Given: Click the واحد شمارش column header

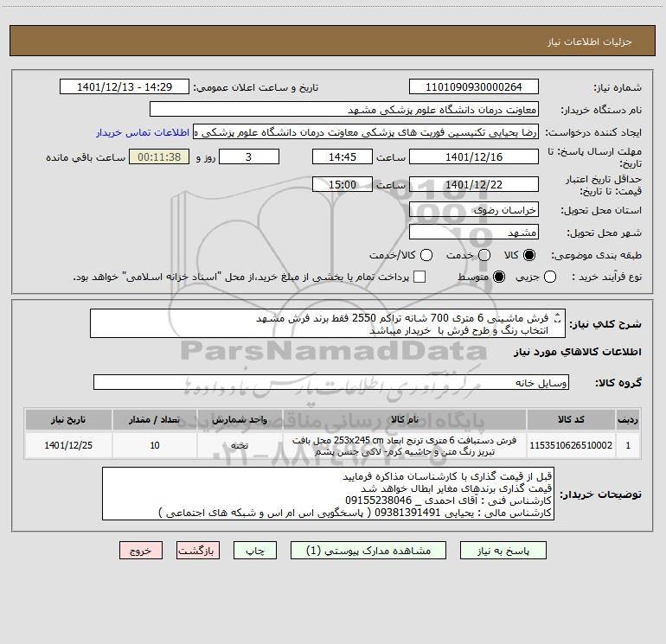Looking at the screenshot, I should click(240, 419).
